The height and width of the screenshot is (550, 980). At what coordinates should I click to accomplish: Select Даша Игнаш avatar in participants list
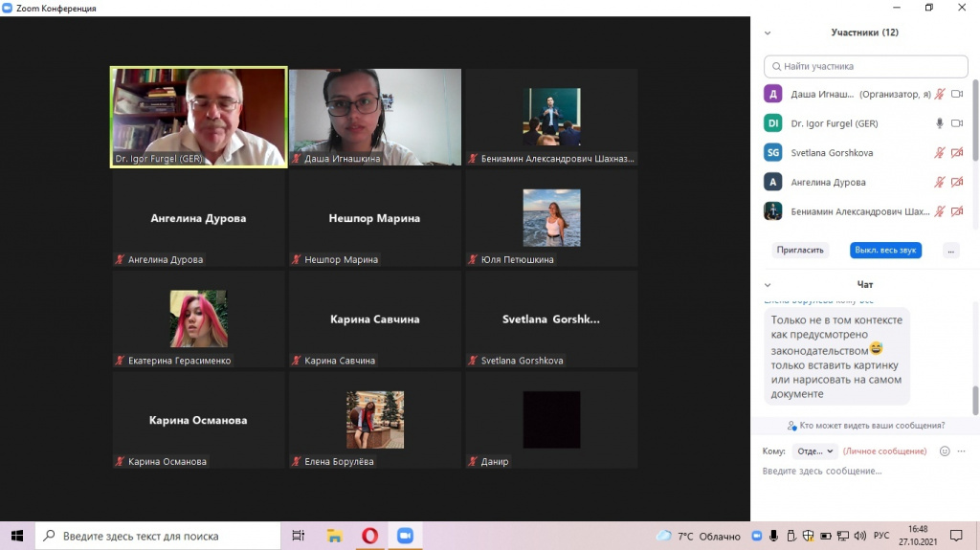[773, 95]
